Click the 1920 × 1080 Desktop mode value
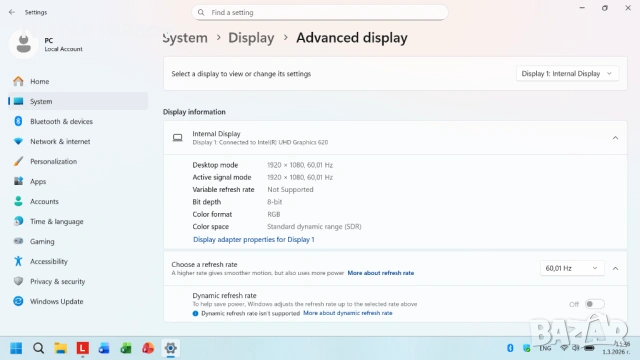 [300, 165]
